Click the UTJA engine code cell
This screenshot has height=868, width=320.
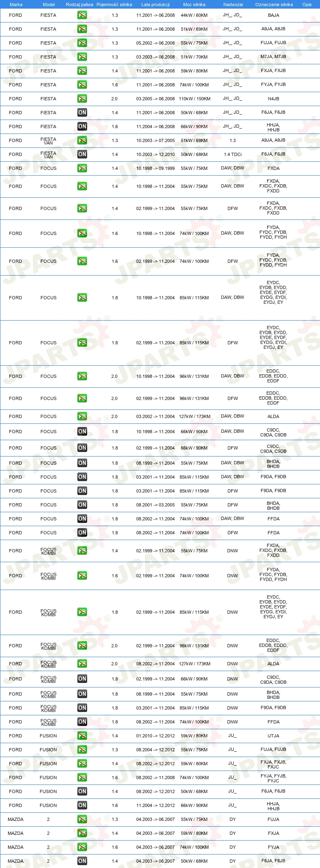pyautogui.click(x=273, y=736)
